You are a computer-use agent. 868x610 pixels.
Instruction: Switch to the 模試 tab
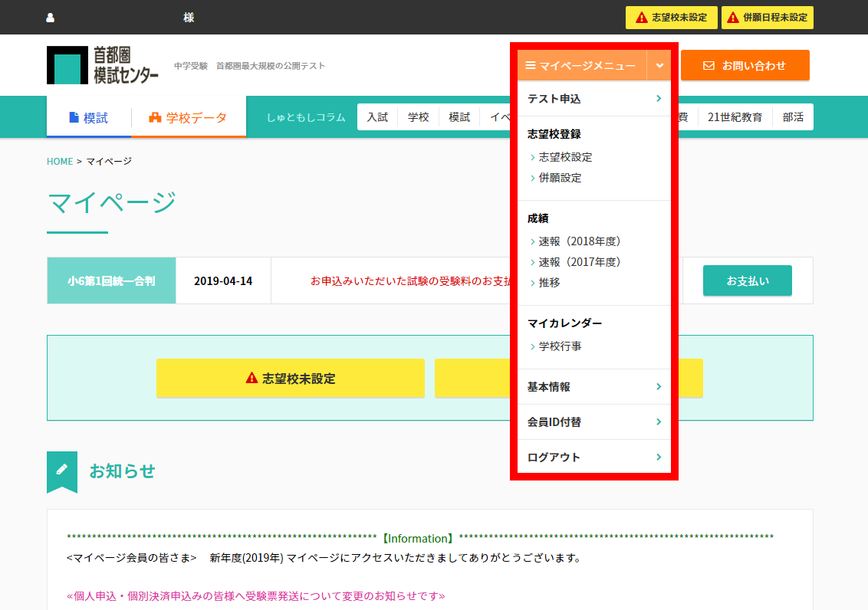click(x=88, y=117)
